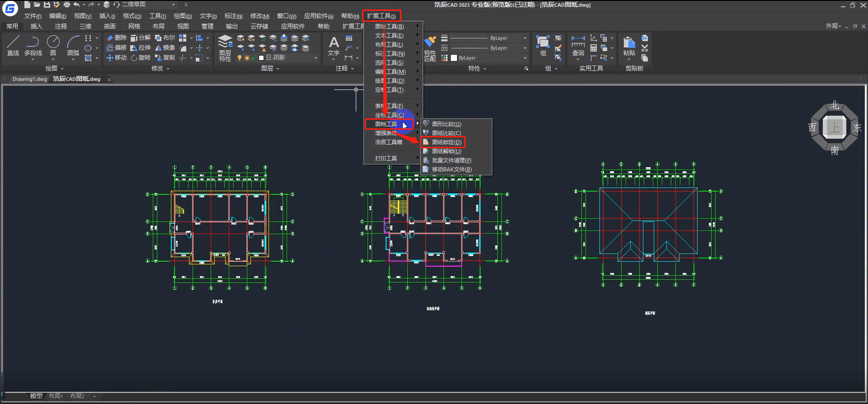This screenshot has height=404, width=868.
Task: Click the cut scissors icon in 剪贴板
Action: 645,48
